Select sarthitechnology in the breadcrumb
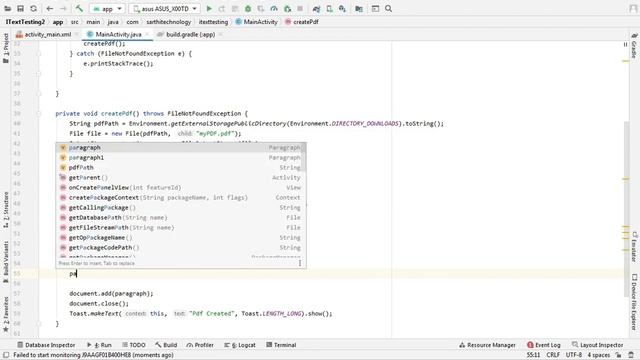The width and height of the screenshot is (640, 360). [x=169, y=22]
